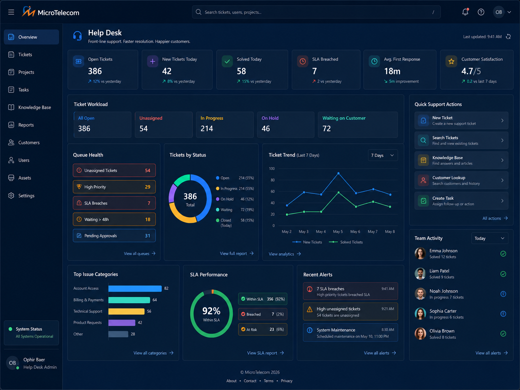The height and width of the screenshot is (390, 520).
Task: Select the All Open workload tab
Action: [x=102, y=124]
